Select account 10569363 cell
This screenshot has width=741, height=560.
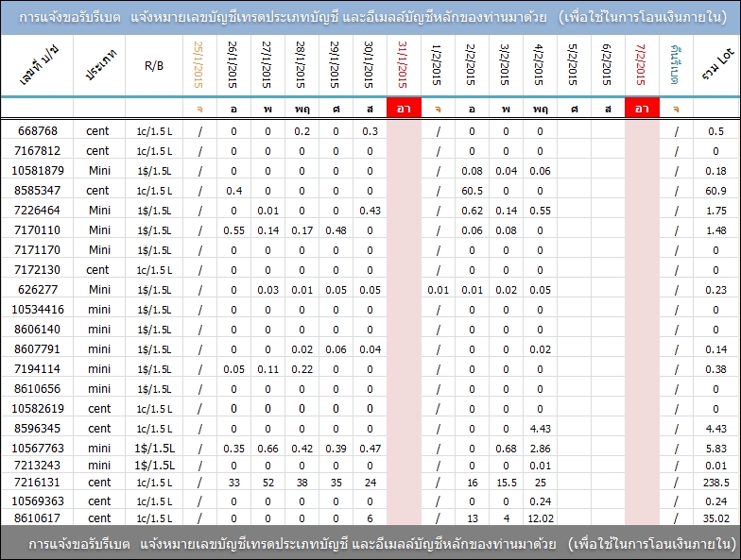38,501
